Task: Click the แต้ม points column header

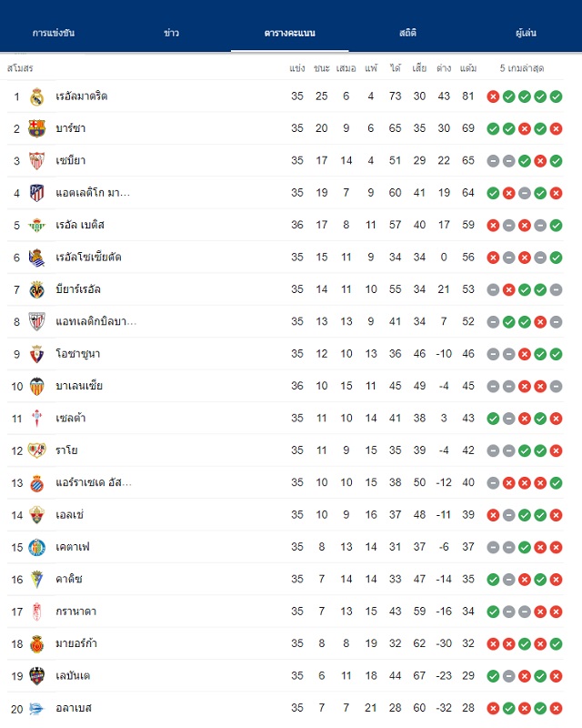Action: [x=468, y=68]
